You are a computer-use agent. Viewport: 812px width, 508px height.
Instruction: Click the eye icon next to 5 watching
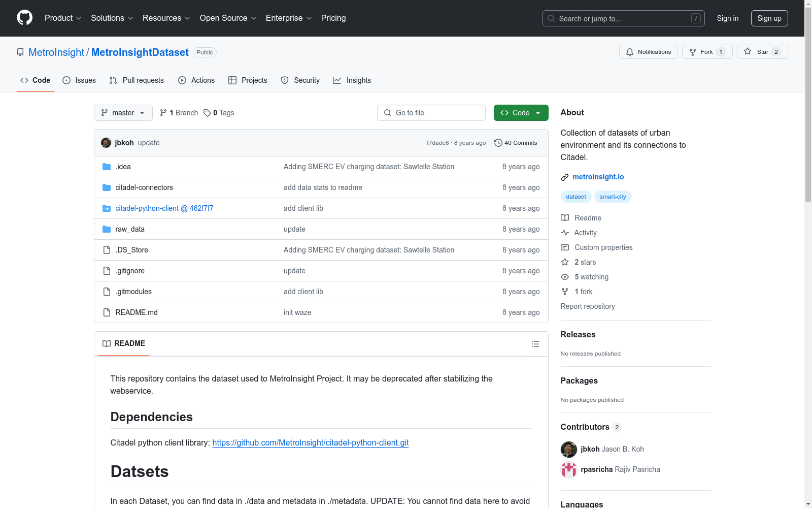(565, 277)
